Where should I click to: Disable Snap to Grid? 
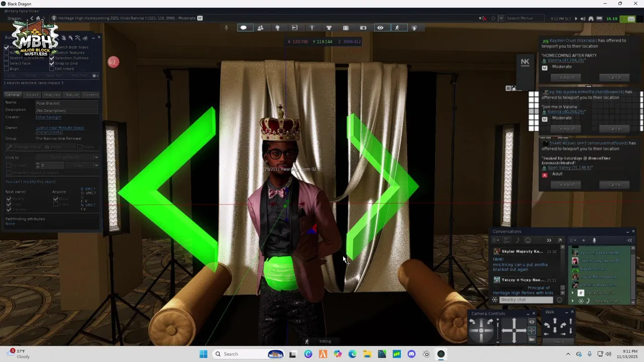click(x=51, y=63)
